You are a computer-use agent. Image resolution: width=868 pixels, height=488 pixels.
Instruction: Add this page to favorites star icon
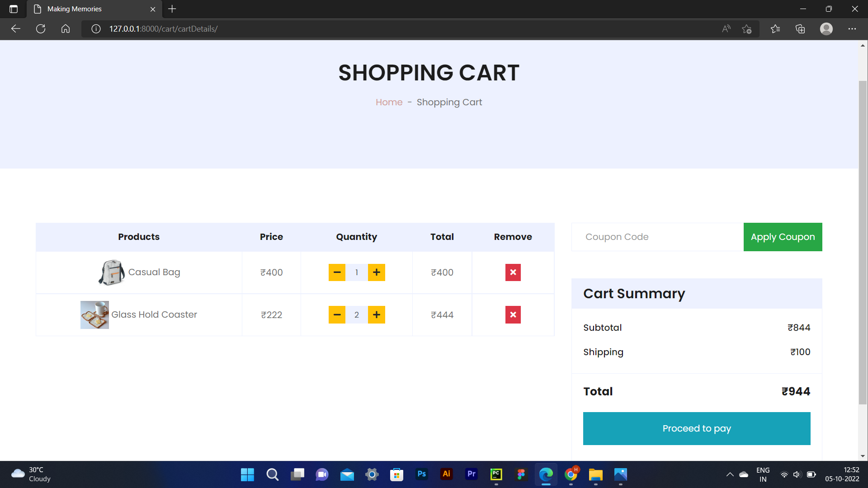pos(746,29)
